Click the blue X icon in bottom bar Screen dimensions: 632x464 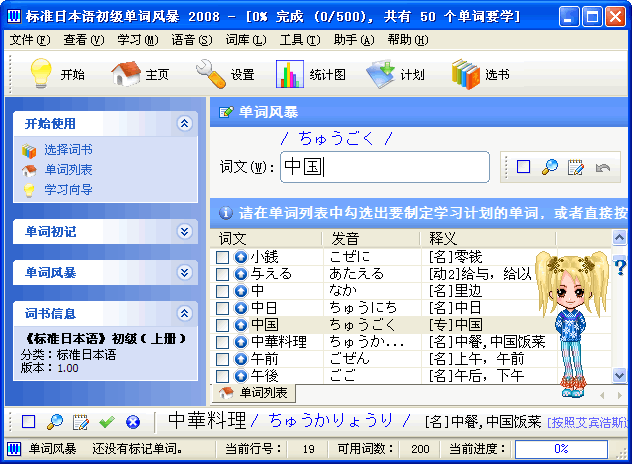[x=132, y=422]
